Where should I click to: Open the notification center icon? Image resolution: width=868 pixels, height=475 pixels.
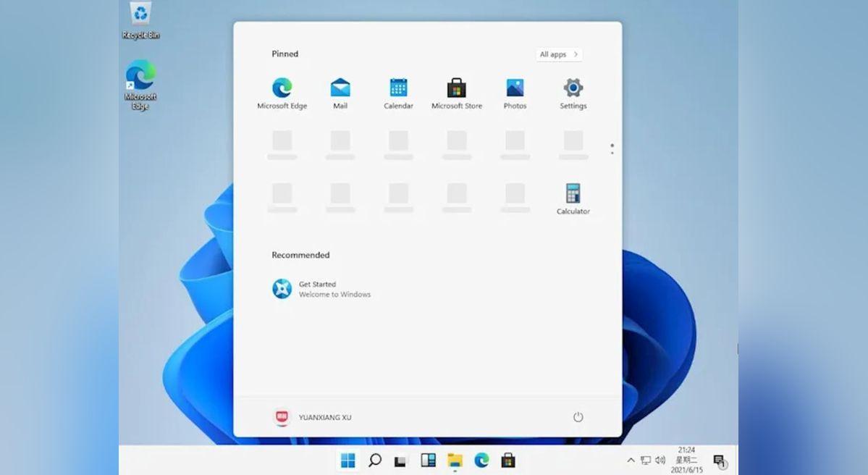[x=720, y=461]
